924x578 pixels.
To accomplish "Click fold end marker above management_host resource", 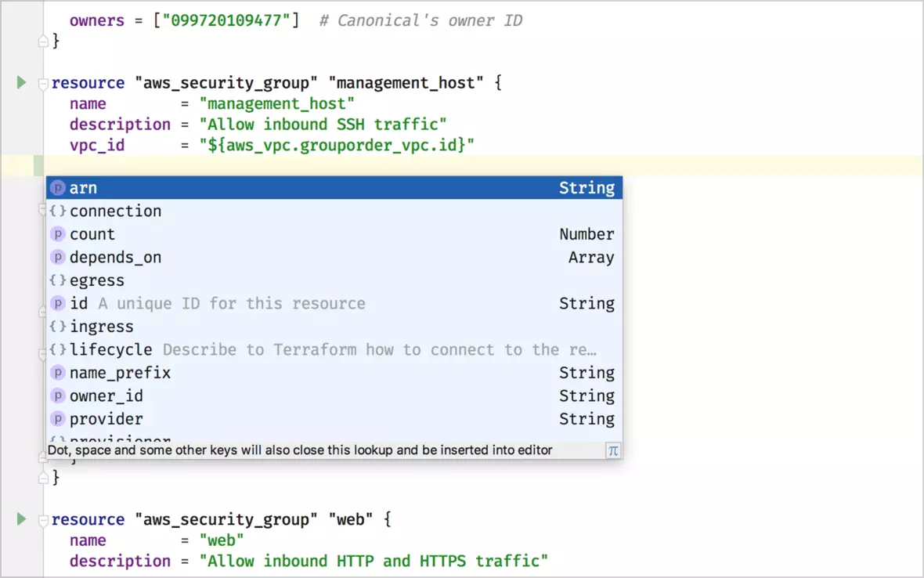I will tap(44, 41).
